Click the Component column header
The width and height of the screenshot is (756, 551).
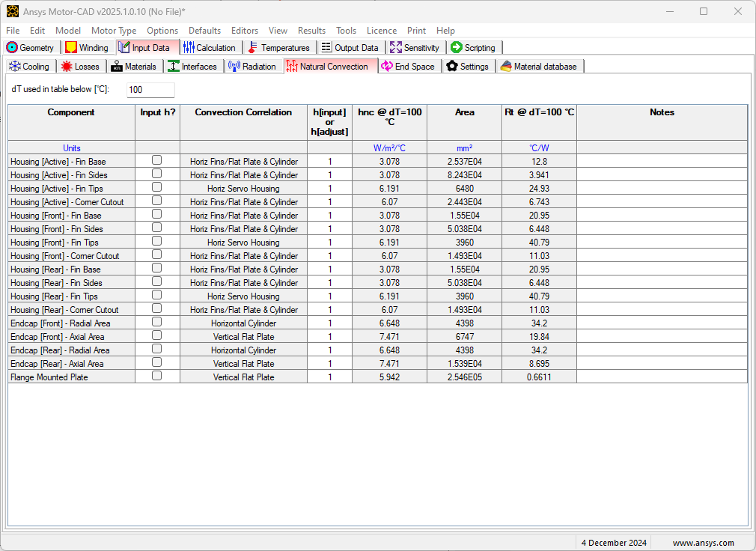point(71,123)
